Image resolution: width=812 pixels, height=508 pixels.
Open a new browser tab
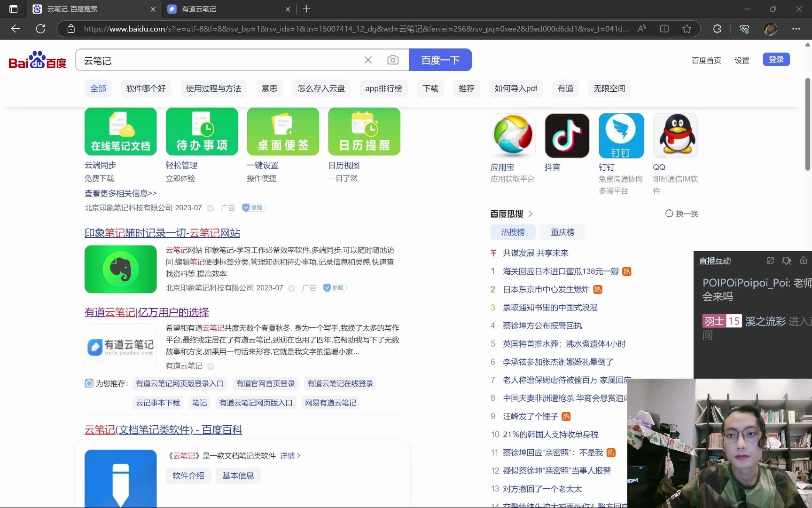click(x=306, y=9)
